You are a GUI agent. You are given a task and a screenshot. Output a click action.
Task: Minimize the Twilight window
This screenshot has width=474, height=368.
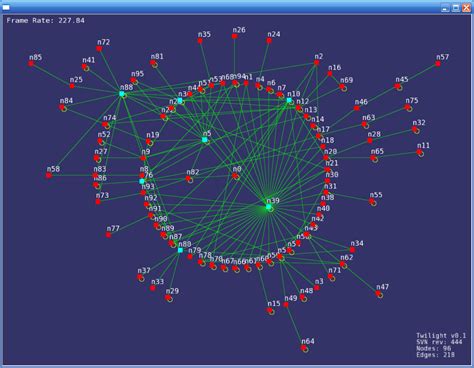pos(445,8)
